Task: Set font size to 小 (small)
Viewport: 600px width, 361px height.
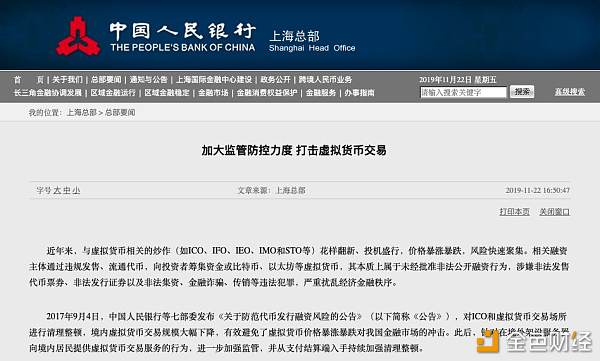Action: tap(76, 190)
